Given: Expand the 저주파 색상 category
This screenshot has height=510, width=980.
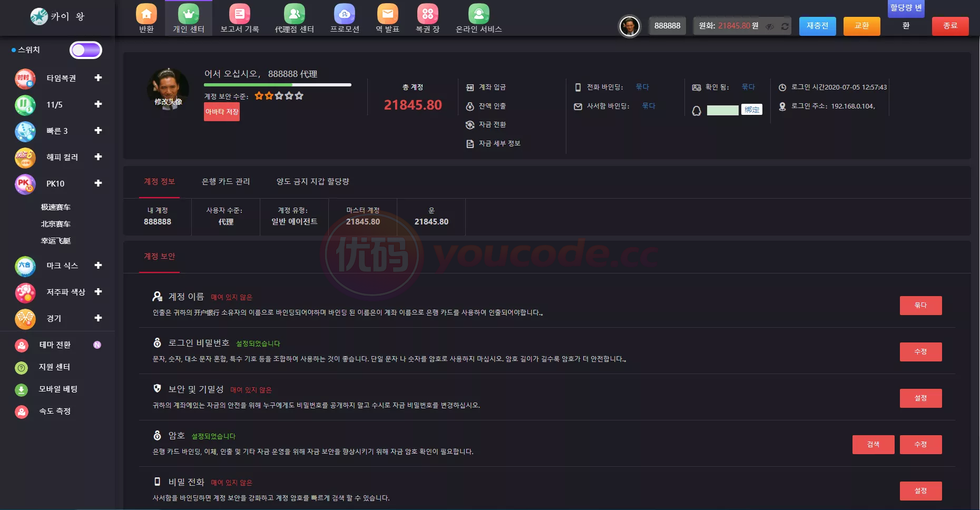Looking at the screenshot, I should 98,292.
